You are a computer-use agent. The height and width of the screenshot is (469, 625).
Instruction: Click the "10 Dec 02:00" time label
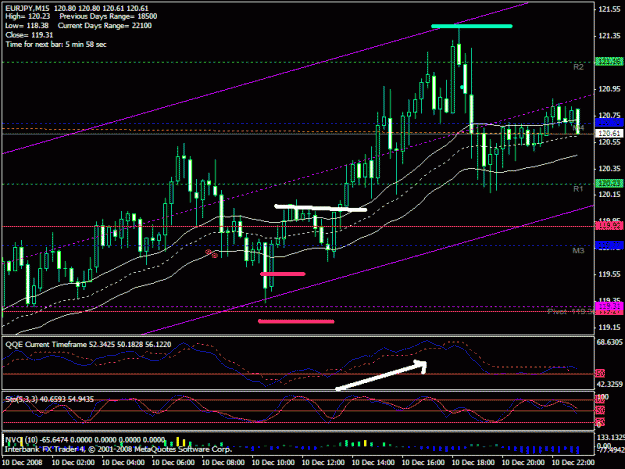click(x=73, y=463)
